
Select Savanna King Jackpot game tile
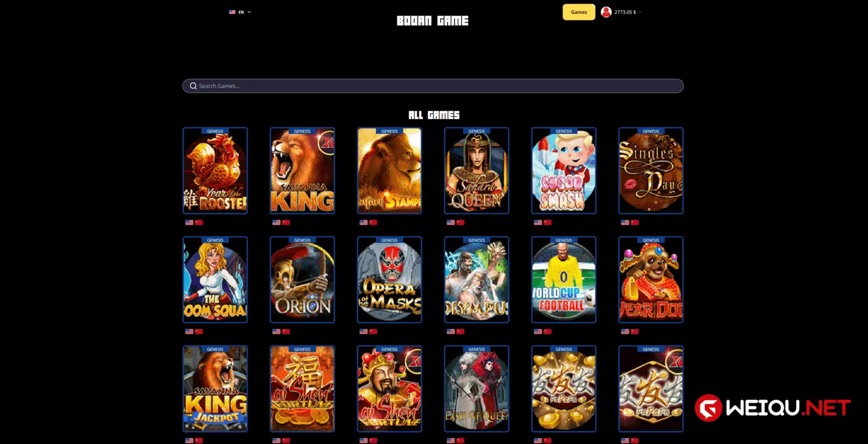(215, 389)
